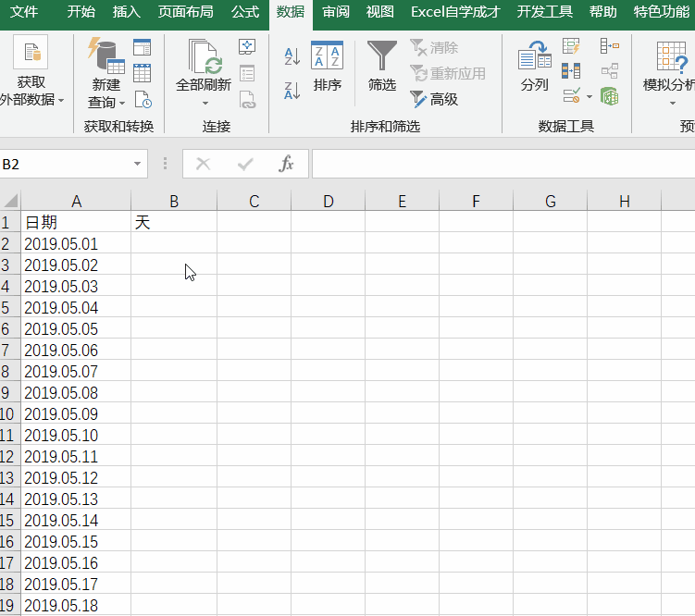Screen dimensions: 695x616
Task: Select column D header
Action: pyautogui.click(x=328, y=201)
